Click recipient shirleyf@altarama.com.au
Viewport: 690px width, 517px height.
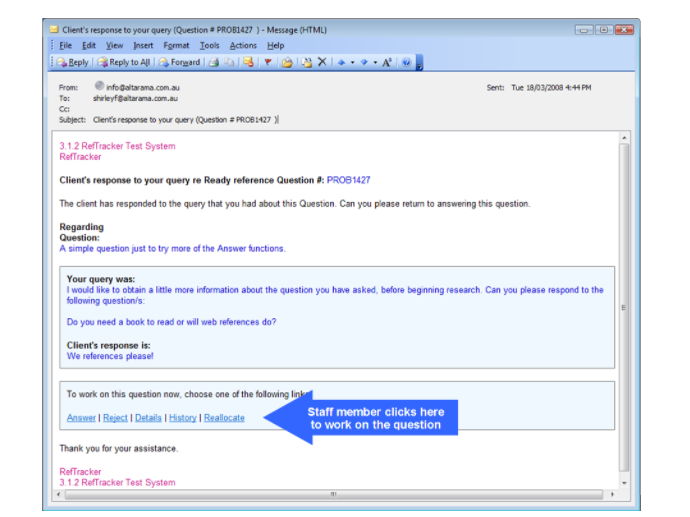point(135,99)
